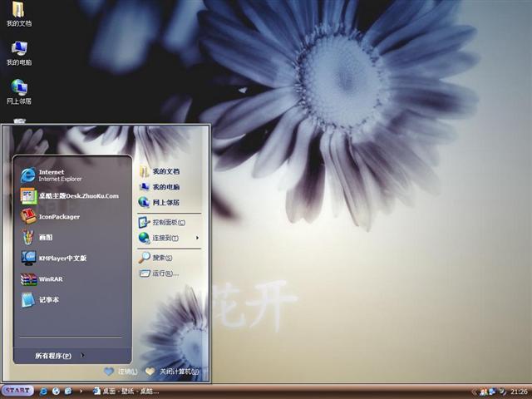Open 控制面板 in Start menu
Viewport: 532px width, 399px height.
tap(168, 222)
